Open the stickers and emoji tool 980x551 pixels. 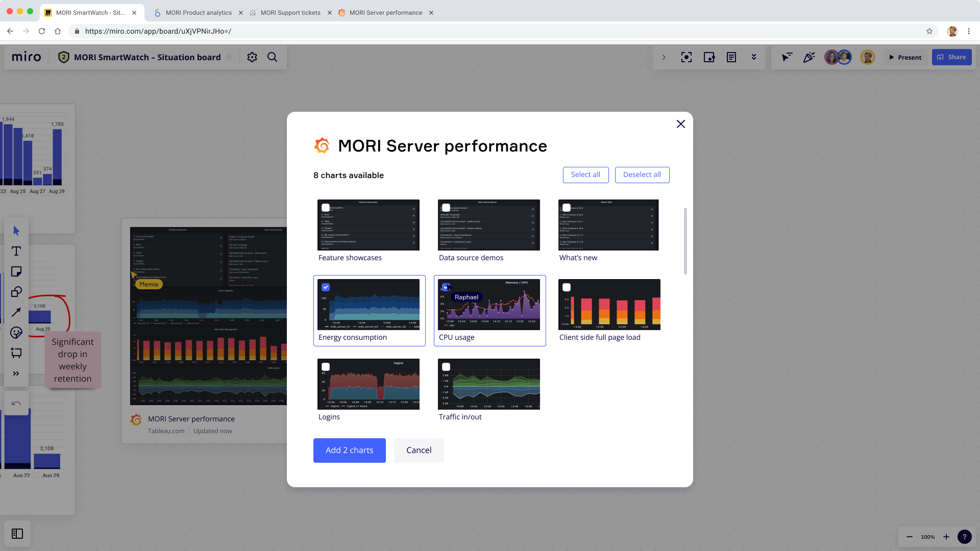16,333
